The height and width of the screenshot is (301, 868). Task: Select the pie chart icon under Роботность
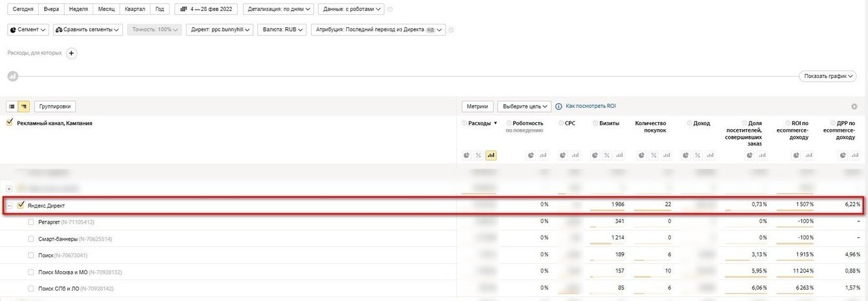[531, 155]
